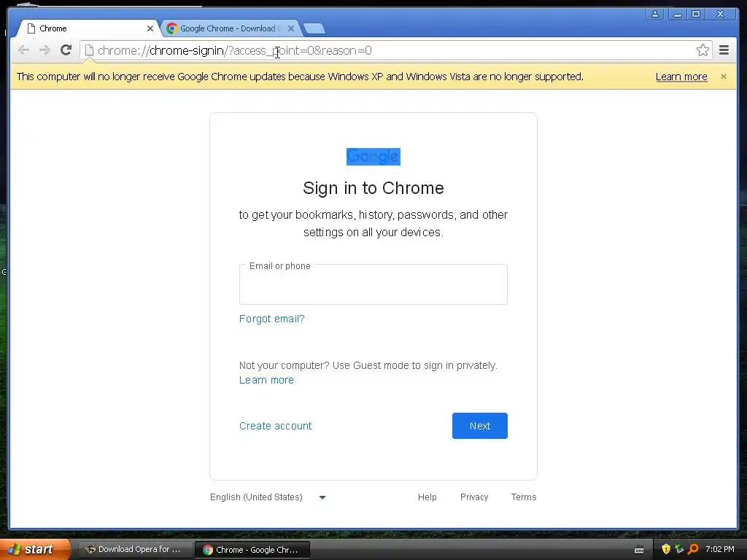Viewport: 747px width, 560px height.
Task: Open a new tab with the new-tab button
Action: [x=314, y=29]
